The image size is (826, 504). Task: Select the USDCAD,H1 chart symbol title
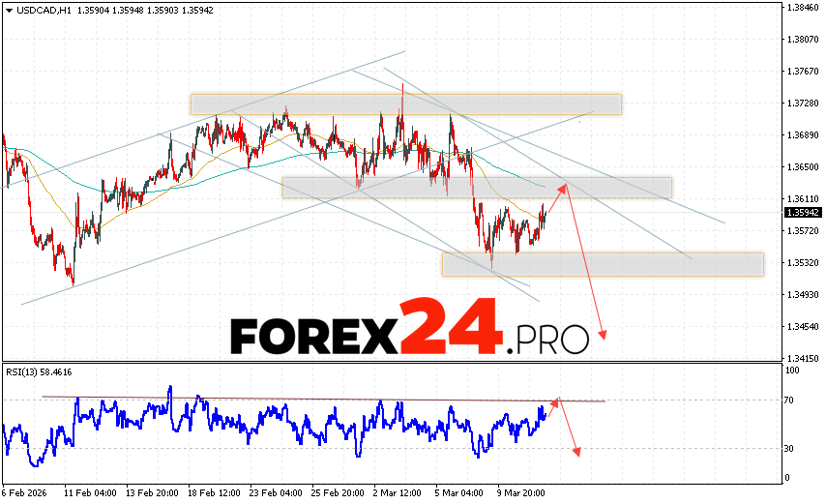point(41,11)
